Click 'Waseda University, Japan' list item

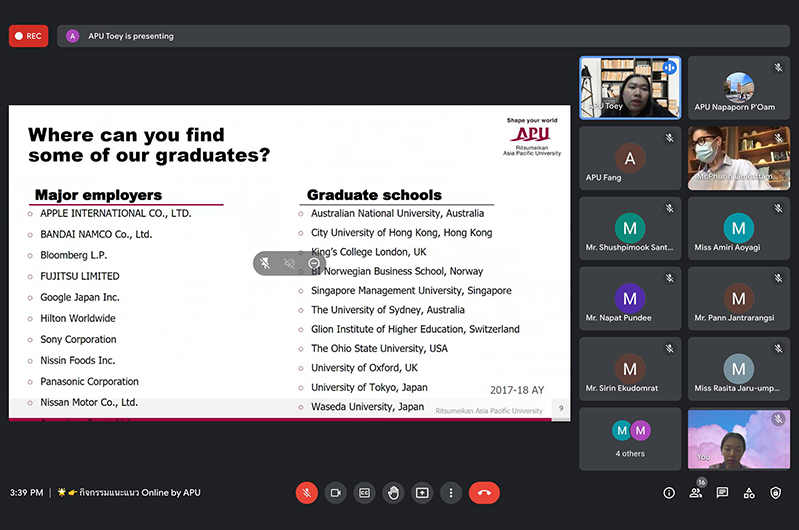[x=367, y=407]
